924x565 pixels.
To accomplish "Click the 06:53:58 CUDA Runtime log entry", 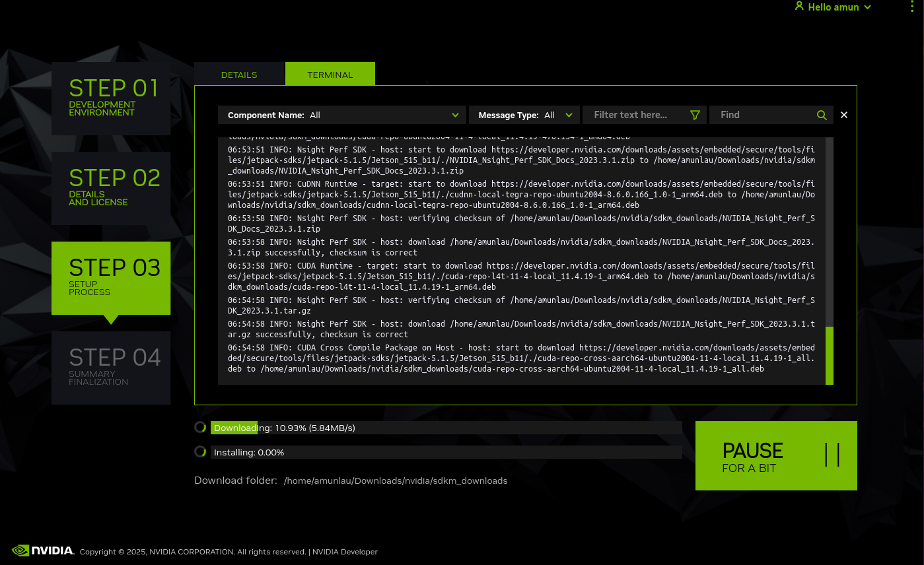I will [522, 277].
